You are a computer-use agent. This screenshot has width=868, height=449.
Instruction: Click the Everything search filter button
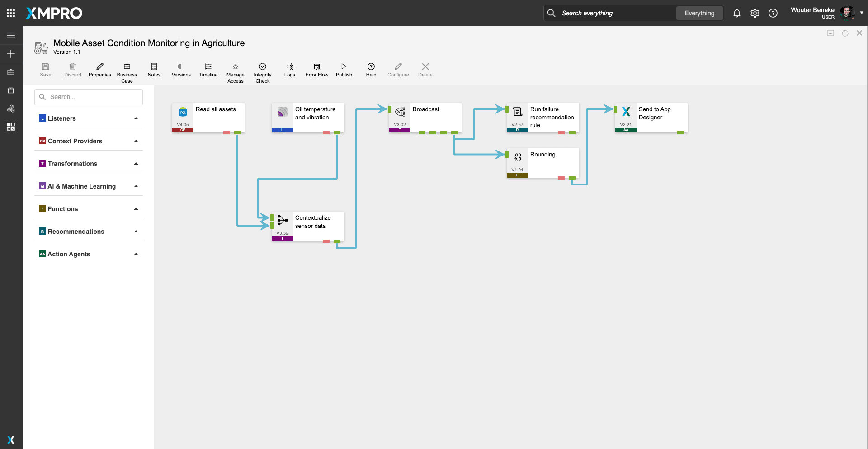699,13
